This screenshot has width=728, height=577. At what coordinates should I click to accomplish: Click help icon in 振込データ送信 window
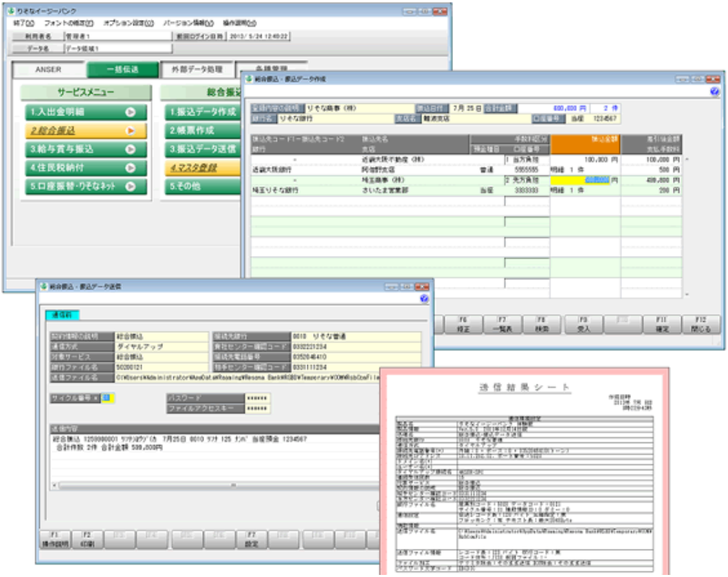click(424, 298)
